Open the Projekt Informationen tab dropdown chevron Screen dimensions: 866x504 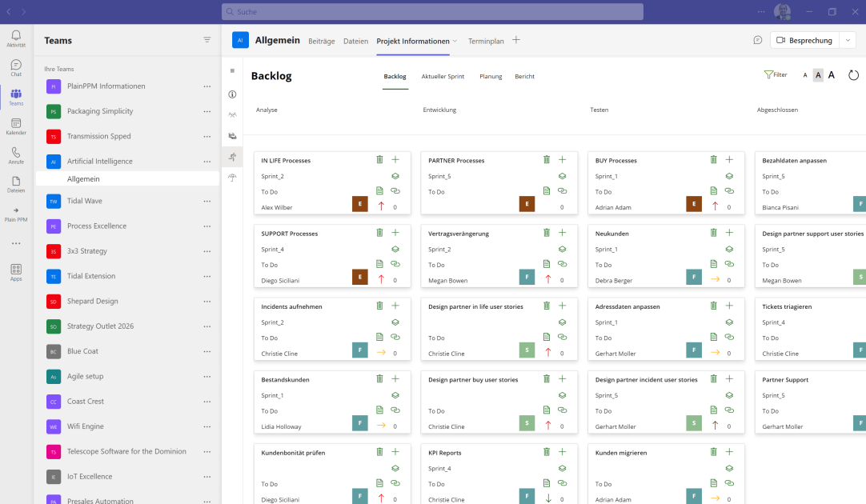click(455, 41)
